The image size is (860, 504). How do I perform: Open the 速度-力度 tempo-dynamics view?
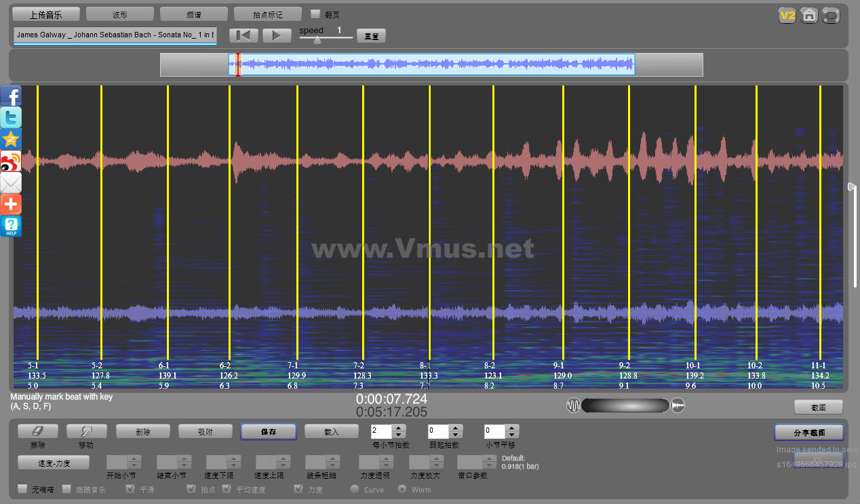[x=54, y=463]
